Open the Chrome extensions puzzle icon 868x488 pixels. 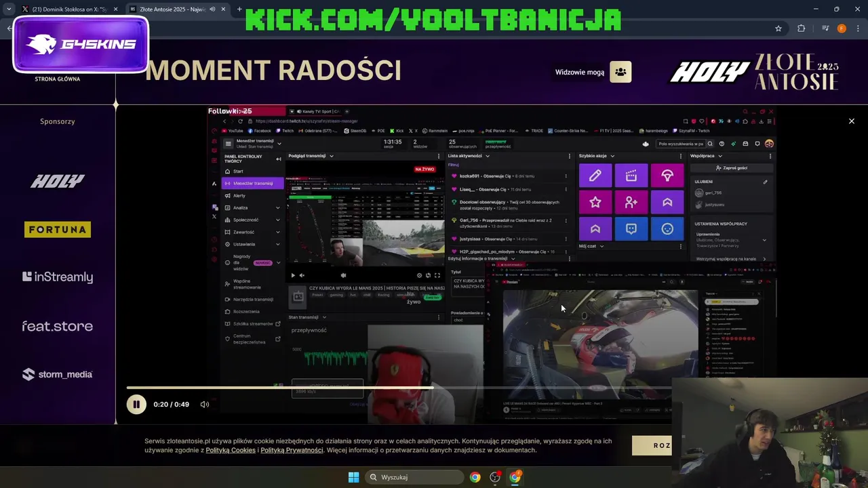click(802, 28)
